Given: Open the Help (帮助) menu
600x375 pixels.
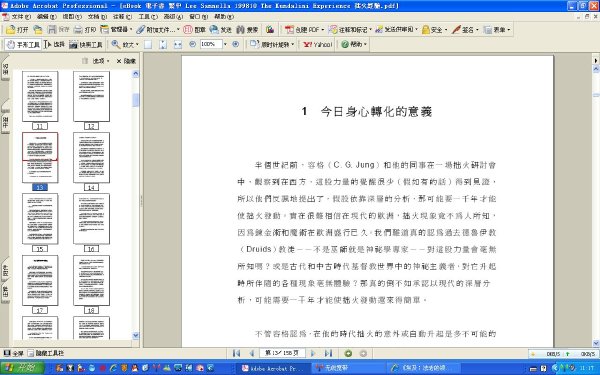Looking at the screenshot, I should point(224,17).
